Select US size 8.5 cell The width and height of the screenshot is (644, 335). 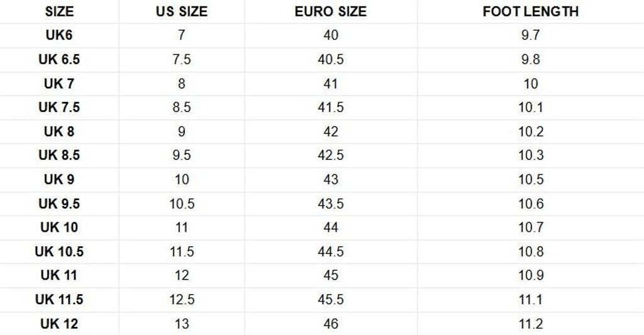[181, 108]
